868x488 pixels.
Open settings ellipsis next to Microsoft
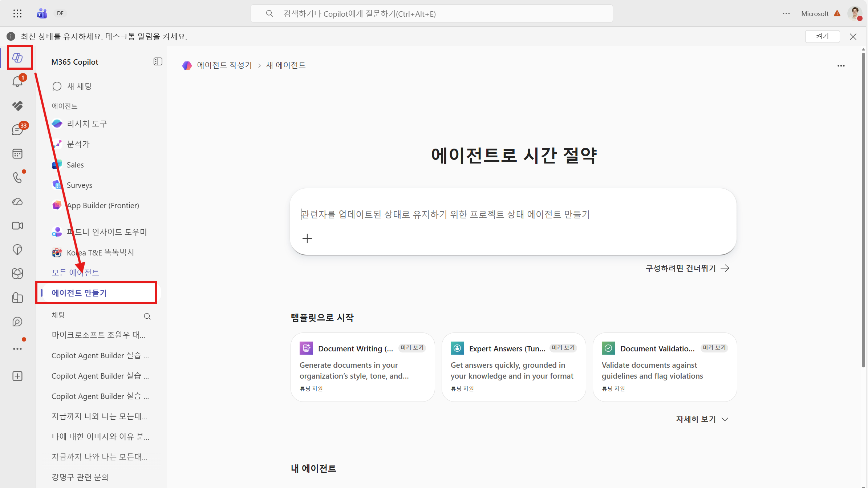click(786, 13)
